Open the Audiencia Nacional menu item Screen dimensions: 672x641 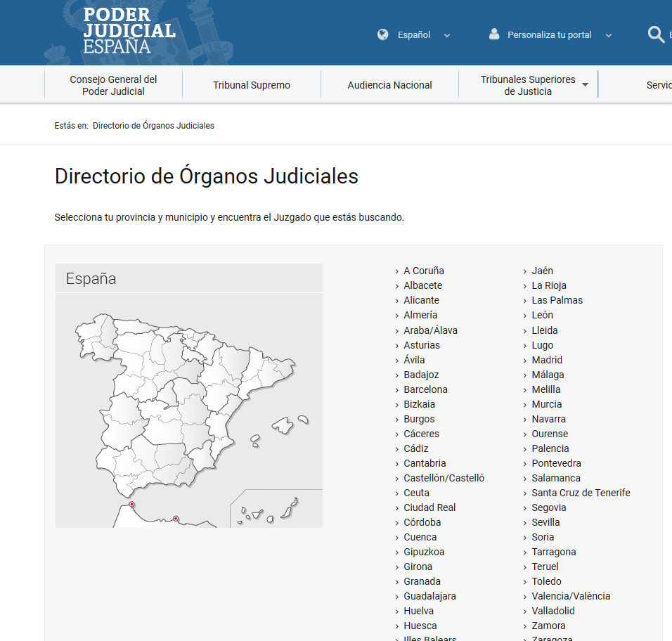tap(389, 85)
